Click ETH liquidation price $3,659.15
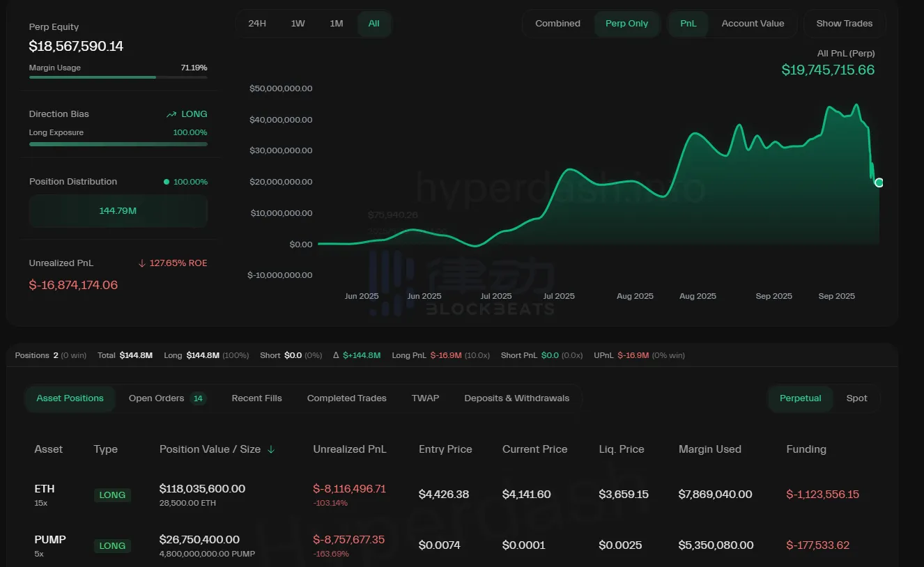Image resolution: width=924 pixels, height=567 pixels. tap(624, 495)
